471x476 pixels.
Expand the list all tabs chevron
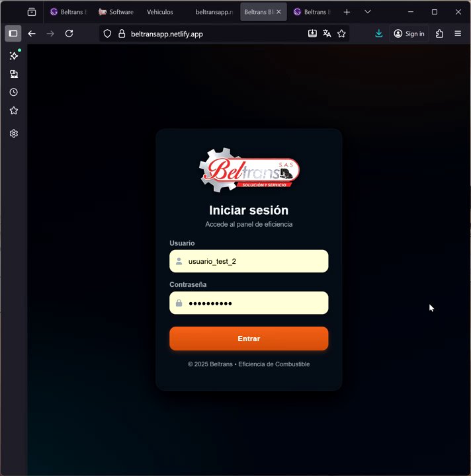pos(367,12)
